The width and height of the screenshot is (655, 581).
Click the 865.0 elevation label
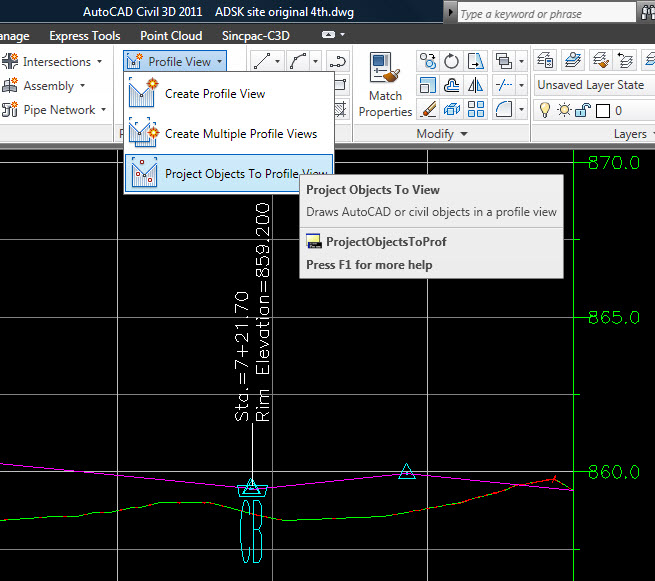coord(614,317)
